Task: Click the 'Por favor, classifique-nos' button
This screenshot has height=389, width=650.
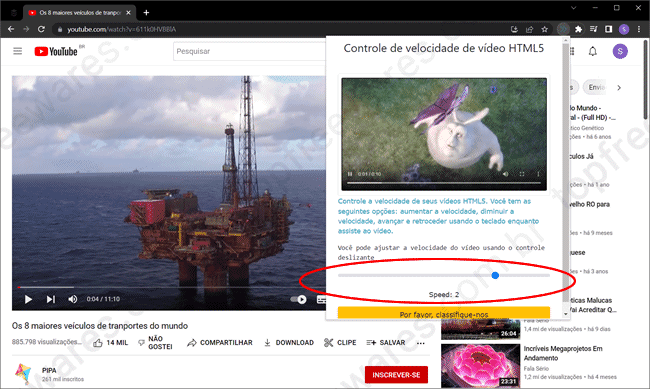Action: (444, 313)
